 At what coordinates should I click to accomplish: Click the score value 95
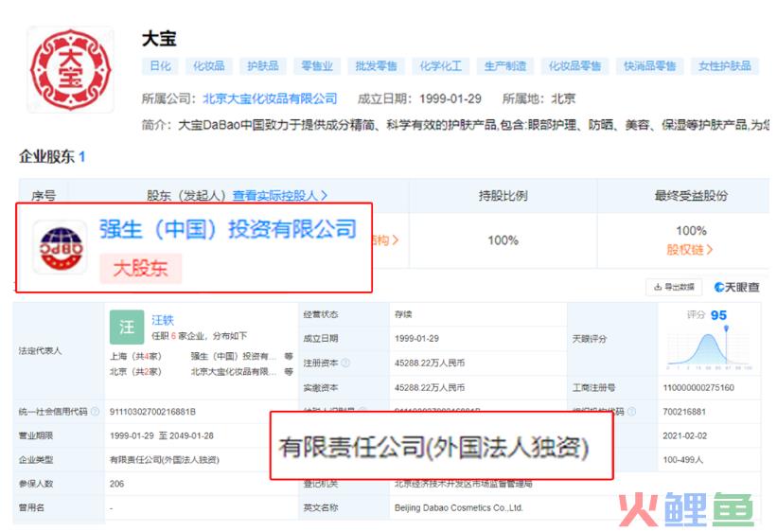[718, 315]
